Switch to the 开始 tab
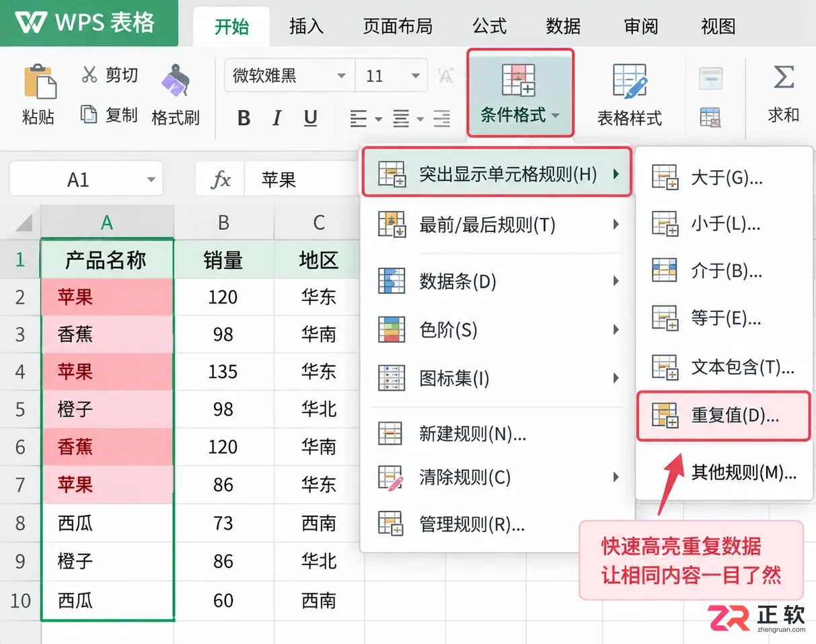The height and width of the screenshot is (644, 816). pos(231,26)
